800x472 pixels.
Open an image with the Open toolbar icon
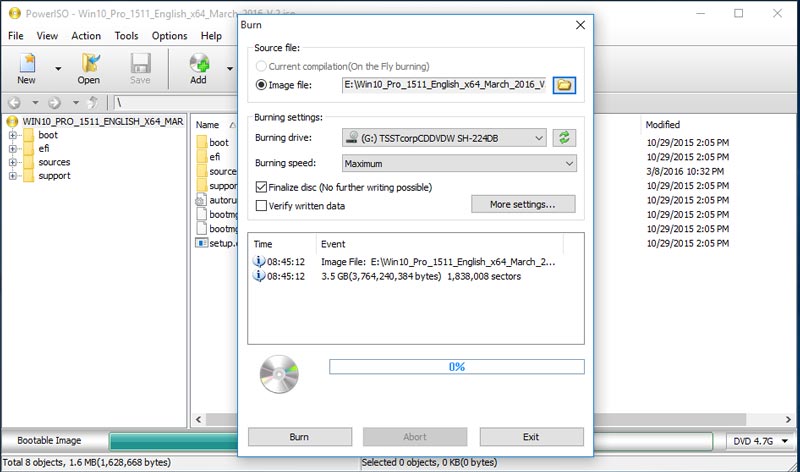coord(89,68)
